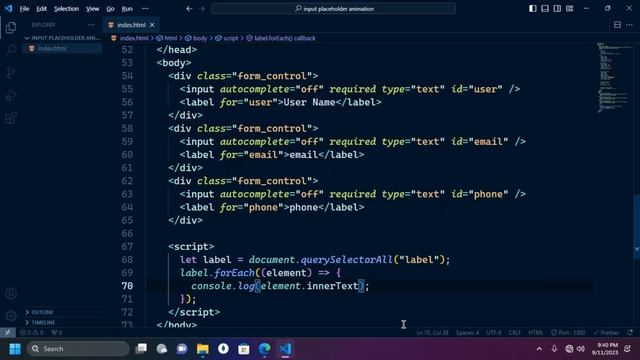Image resolution: width=640 pixels, height=360 pixels.
Task: Open the Source Control view
Action: click(x=11, y=73)
